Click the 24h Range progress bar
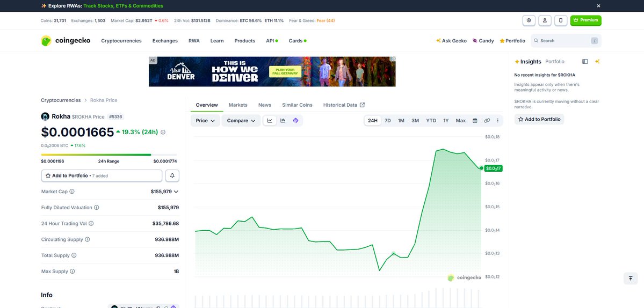Screen dimensions: 644x308 pos(109,155)
